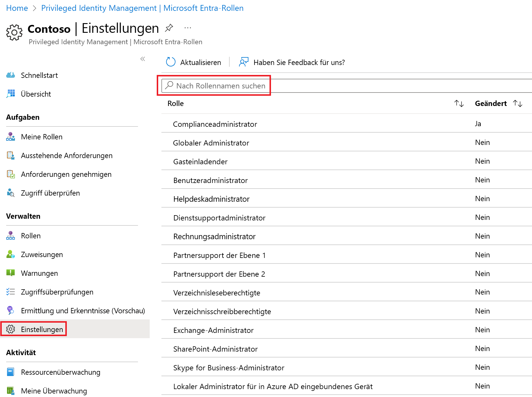Click the Aktualisieren button label
The image size is (532, 397).
[x=201, y=62]
